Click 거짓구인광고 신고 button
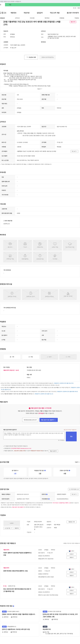This screenshot has width=80, height=644. click(x=74, y=489)
